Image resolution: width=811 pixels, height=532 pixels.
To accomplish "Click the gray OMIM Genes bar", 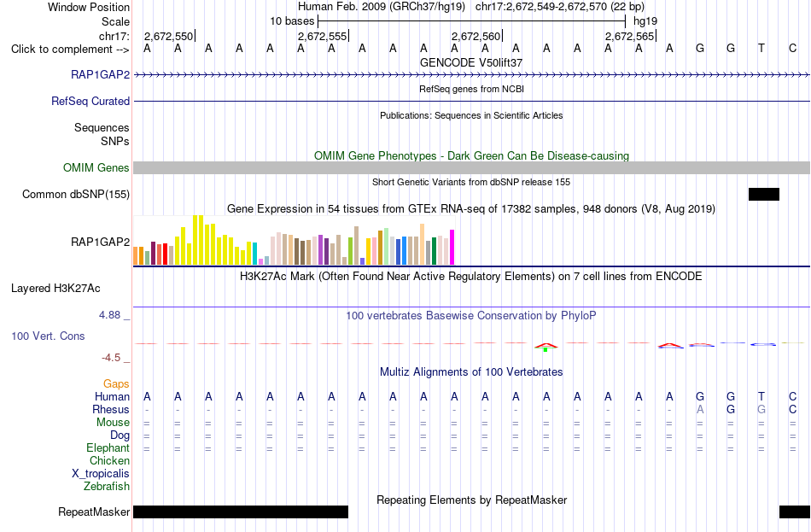I will [471, 167].
